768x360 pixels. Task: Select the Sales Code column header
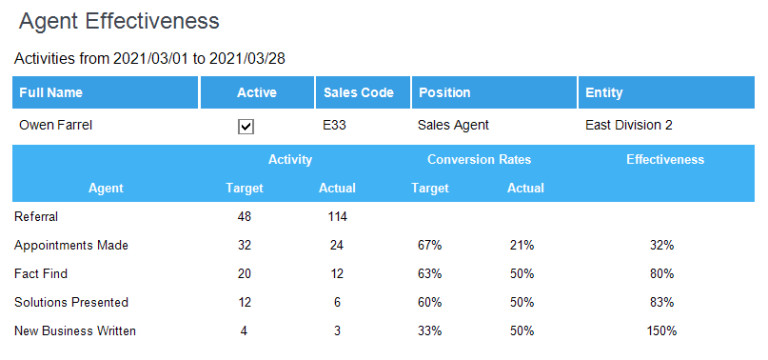(x=363, y=93)
